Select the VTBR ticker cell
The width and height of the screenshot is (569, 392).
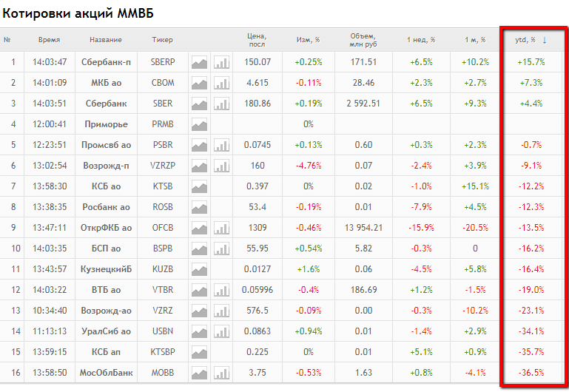[163, 290]
